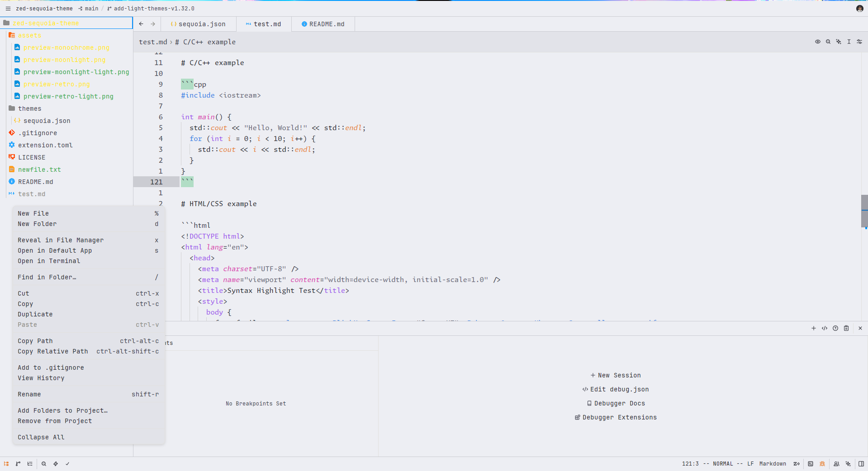
Task: Choose Rename in the context menu
Action: pos(88,394)
